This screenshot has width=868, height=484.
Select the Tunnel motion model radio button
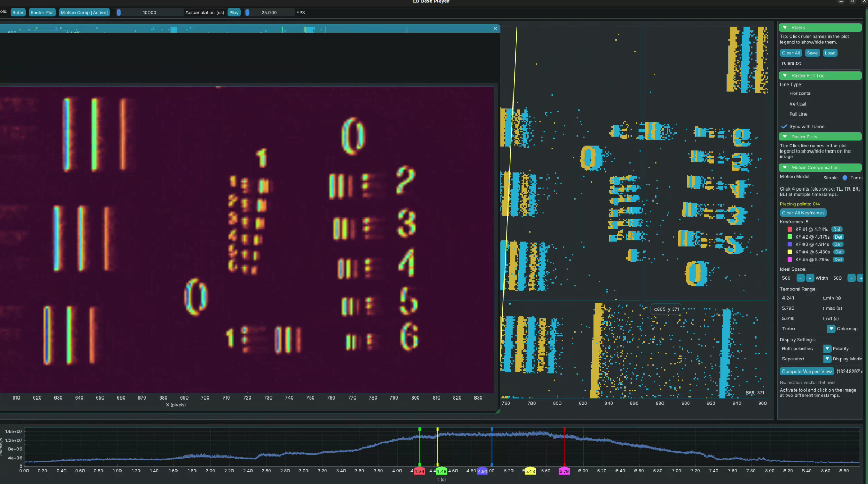pyautogui.click(x=845, y=178)
